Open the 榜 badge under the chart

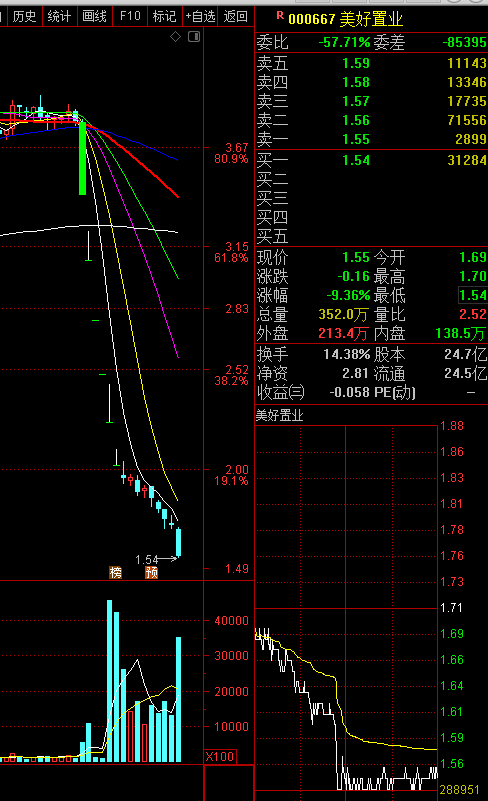coord(116,573)
